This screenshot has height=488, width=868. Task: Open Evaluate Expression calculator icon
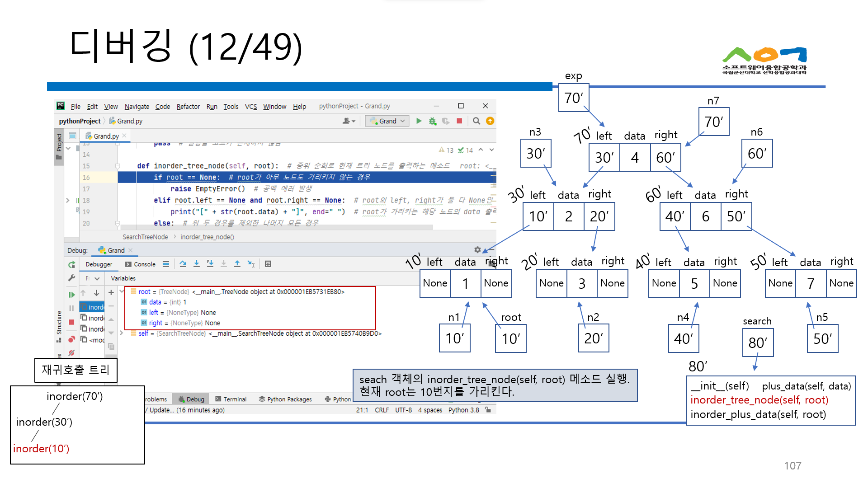[268, 264]
